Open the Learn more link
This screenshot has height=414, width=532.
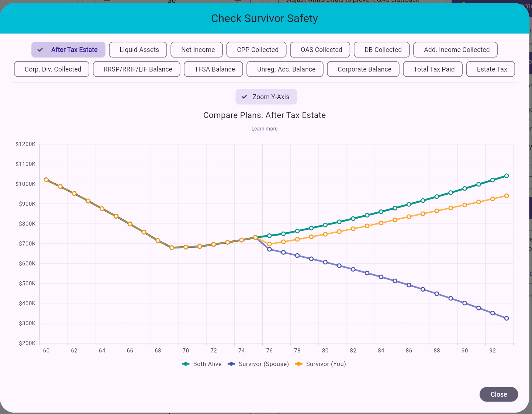click(x=264, y=129)
